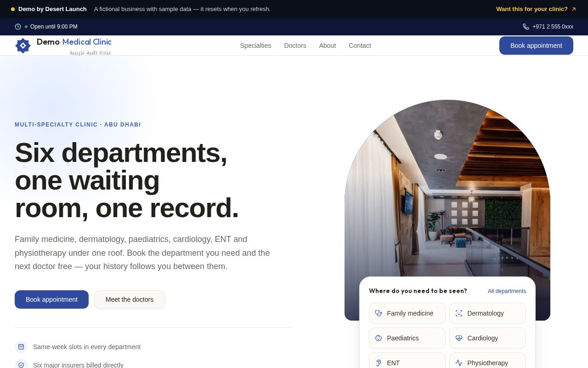Click Meet the doctors button

click(130, 299)
